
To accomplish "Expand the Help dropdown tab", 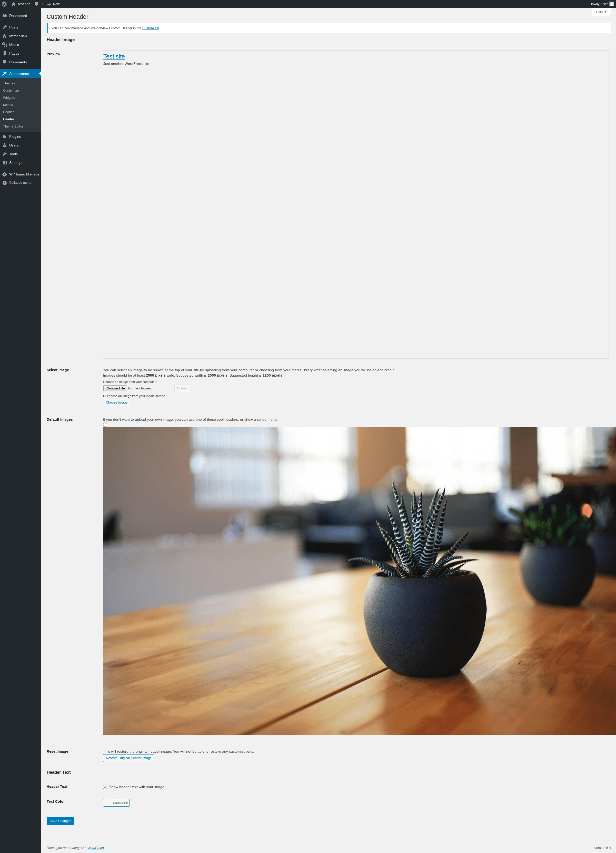I will (x=601, y=12).
